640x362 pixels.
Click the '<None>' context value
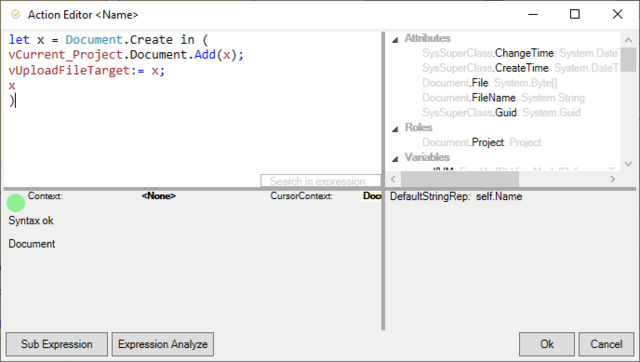159,196
